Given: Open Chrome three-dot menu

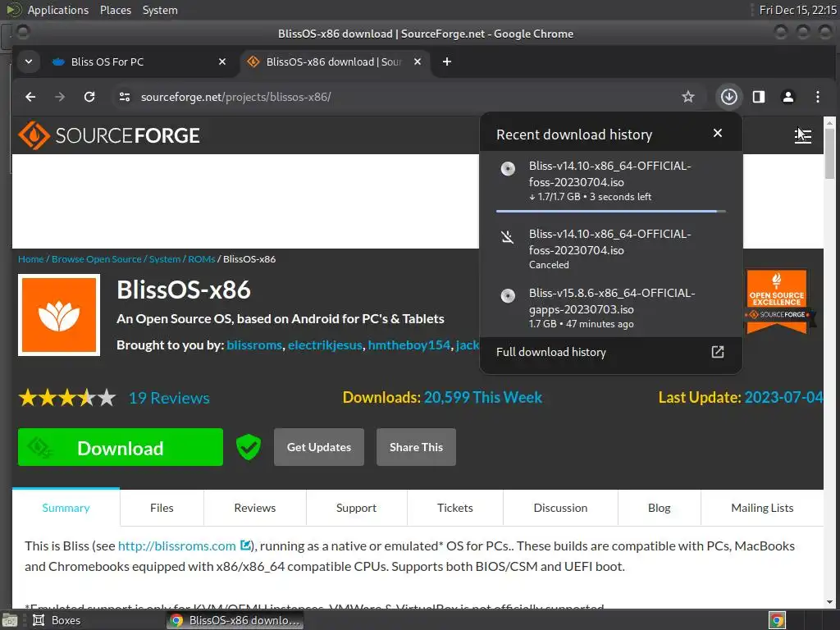Looking at the screenshot, I should coord(818,97).
